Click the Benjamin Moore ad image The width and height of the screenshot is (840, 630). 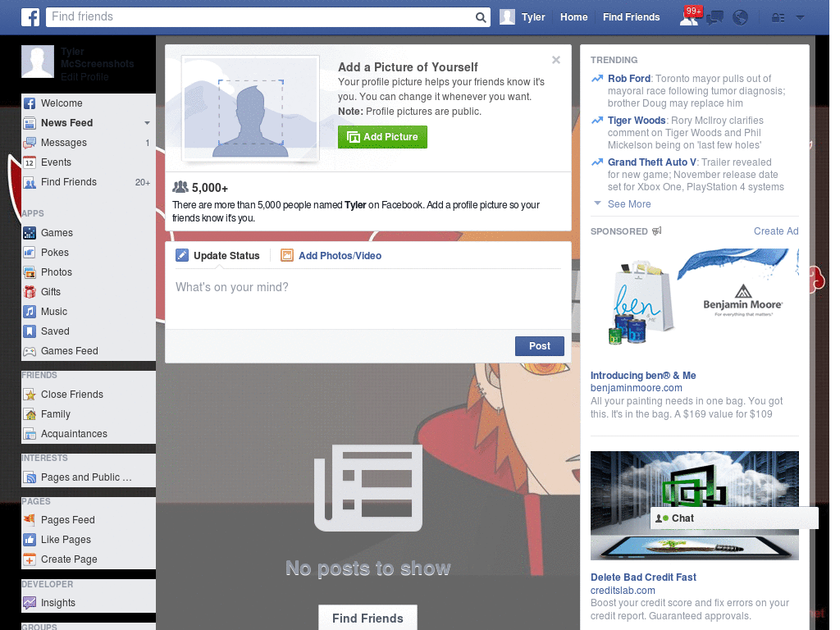click(694, 297)
